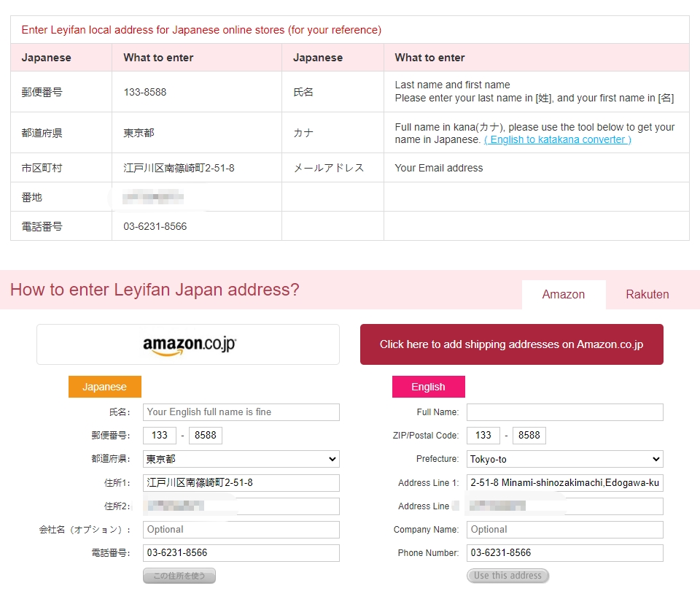Focus the 氏名 name input field
The width and height of the screenshot is (700, 610).
pos(241,412)
